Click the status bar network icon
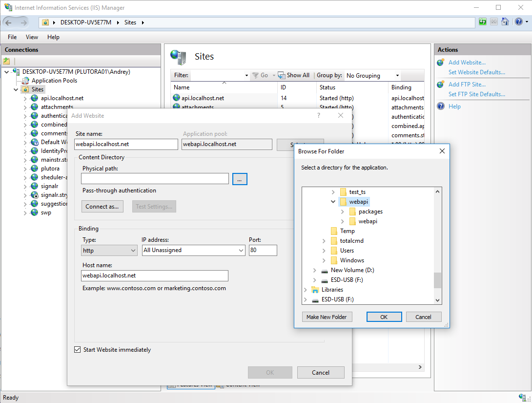Viewport: 532px width, 403px height. (523, 397)
